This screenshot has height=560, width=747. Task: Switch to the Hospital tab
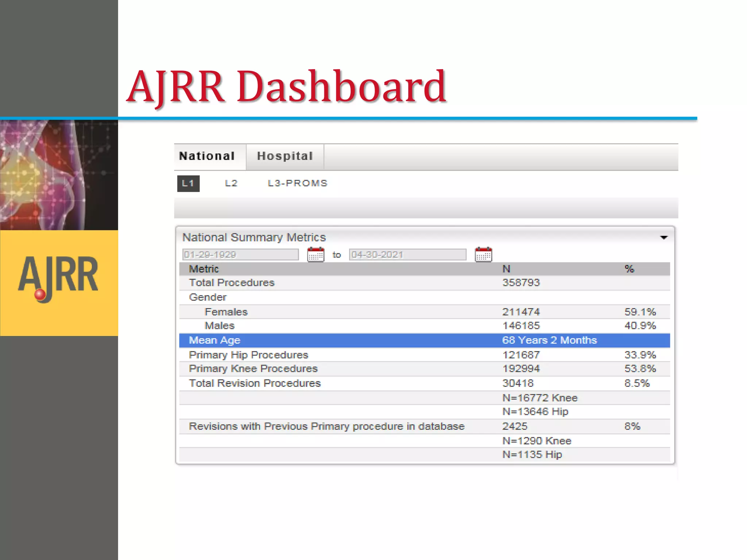285,156
